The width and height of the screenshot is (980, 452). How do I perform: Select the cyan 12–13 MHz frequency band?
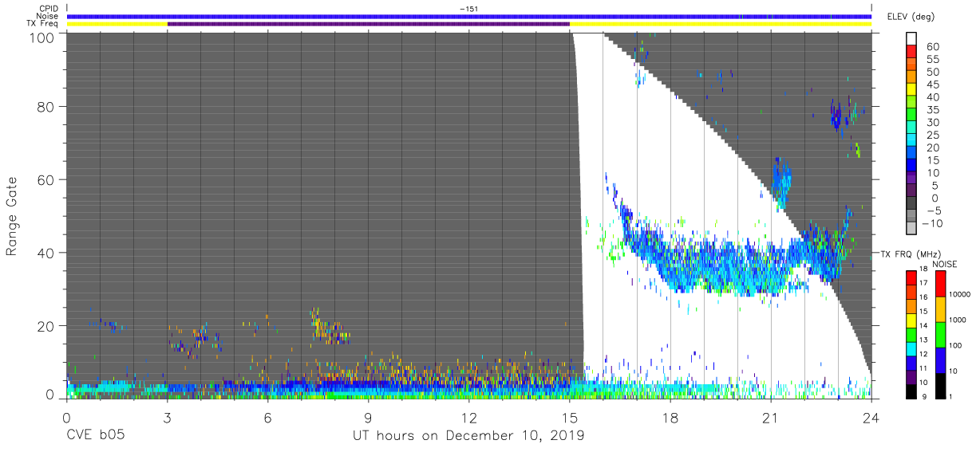point(911,348)
